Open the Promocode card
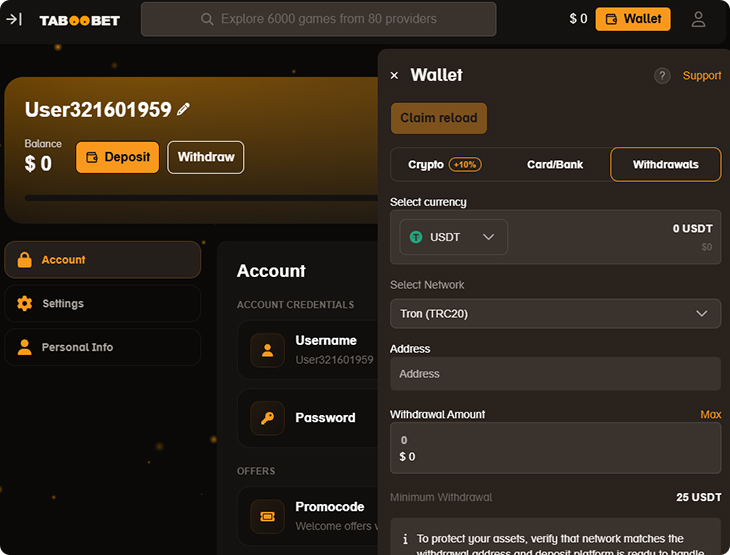730x555 pixels. coord(308,516)
